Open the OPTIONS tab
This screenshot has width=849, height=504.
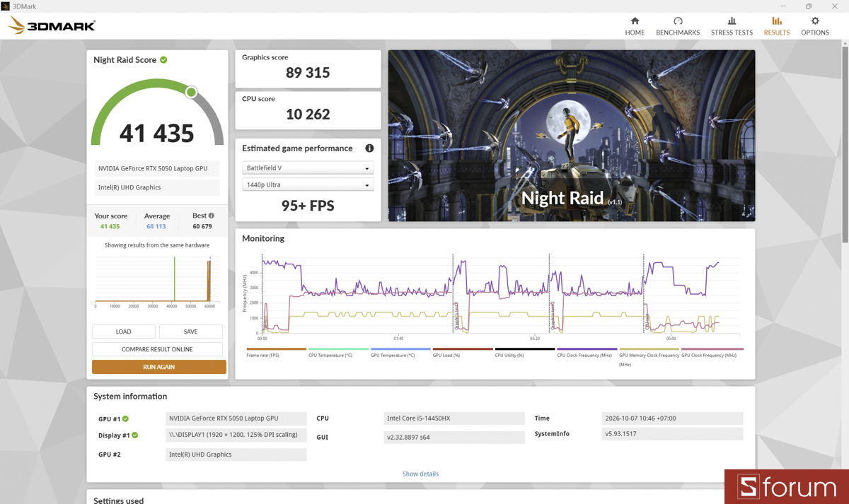(815, 26)
